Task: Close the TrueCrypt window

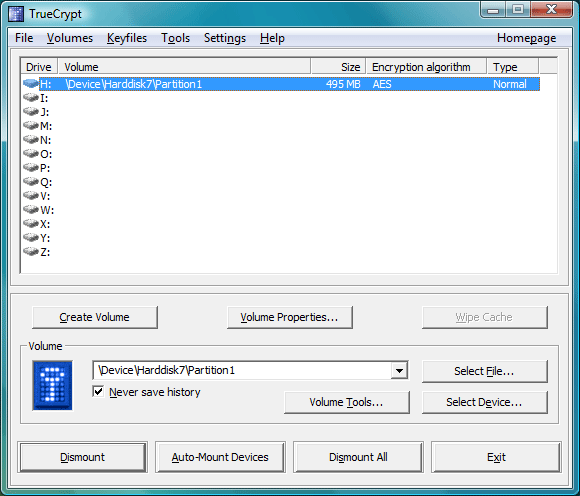Action: pyautogui.click(x=551, y=9)
